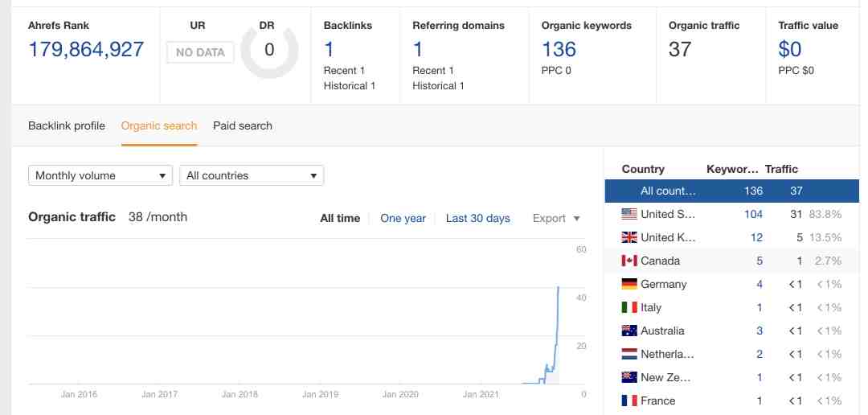868x415 pixels.
Task: Click the France flag icon
Action: 628,400
